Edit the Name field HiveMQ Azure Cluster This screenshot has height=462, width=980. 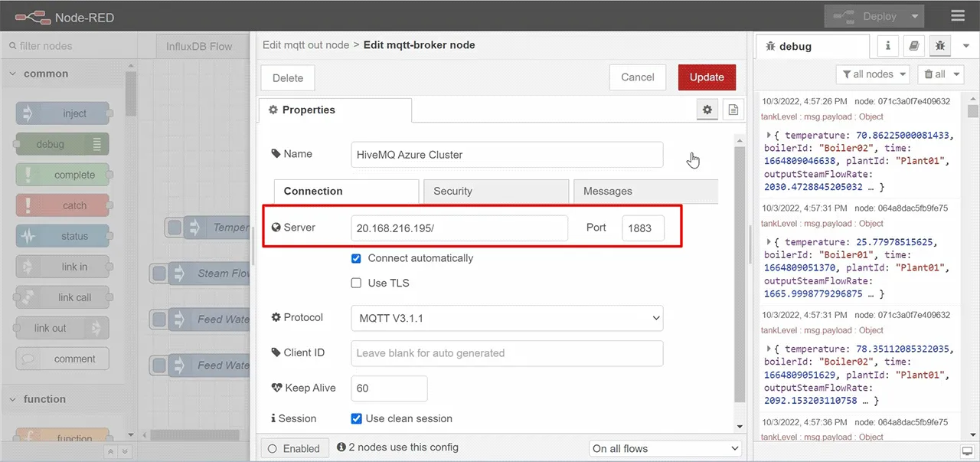(507, 154)
